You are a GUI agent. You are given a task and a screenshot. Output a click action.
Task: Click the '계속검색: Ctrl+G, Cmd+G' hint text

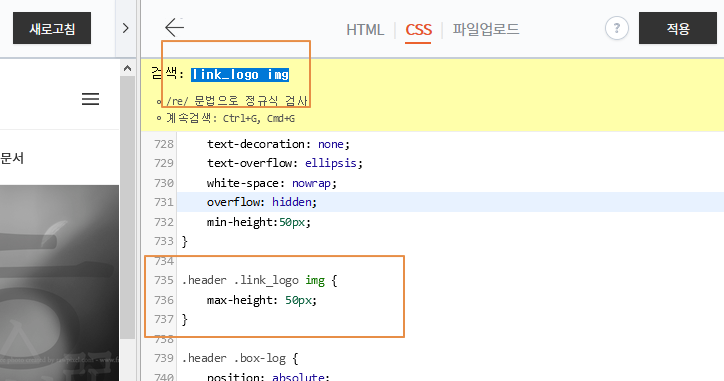coord(230,118)
